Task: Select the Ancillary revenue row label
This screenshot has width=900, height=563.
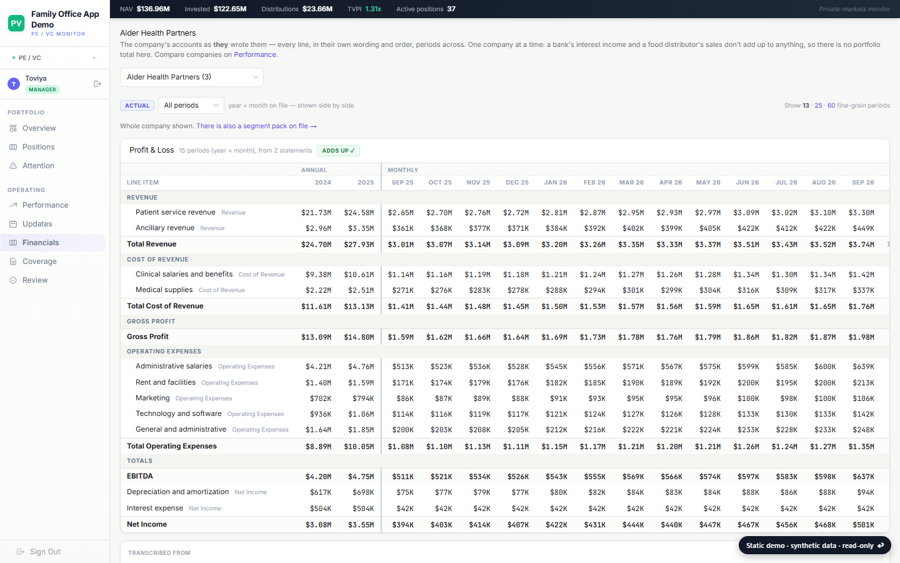Action: pos(165,228)
